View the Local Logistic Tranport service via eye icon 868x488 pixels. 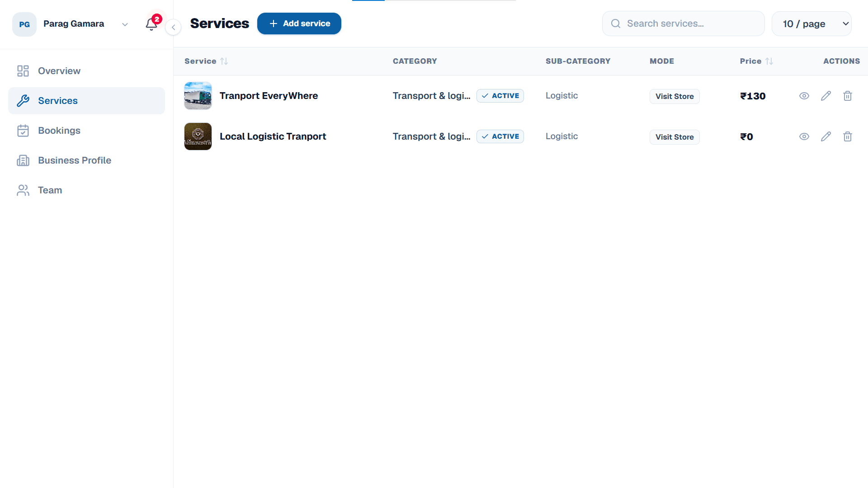(804, 136)
